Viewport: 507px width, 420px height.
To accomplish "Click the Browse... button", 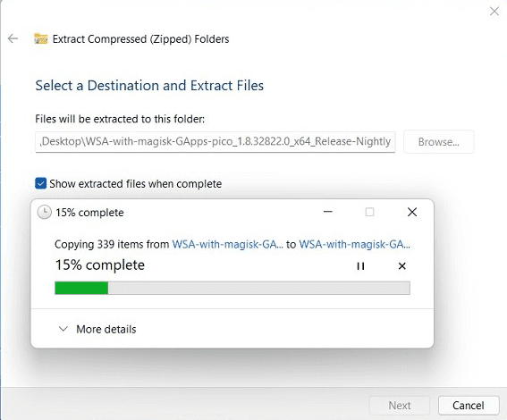I will [438, 141].
